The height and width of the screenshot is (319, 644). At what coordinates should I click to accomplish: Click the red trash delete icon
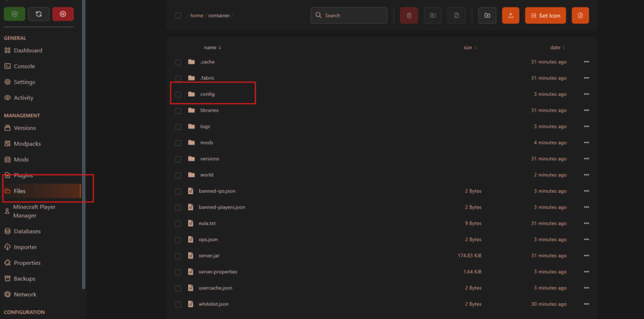pos(409,16)
